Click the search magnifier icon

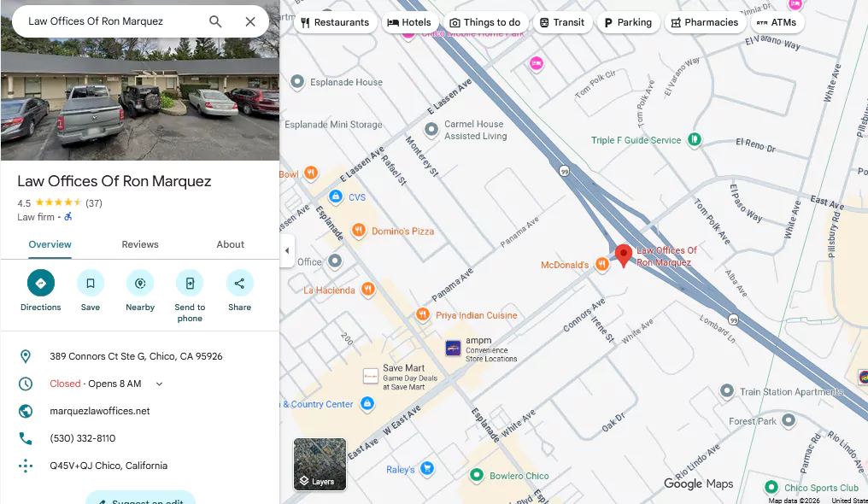tap(215, 21)
